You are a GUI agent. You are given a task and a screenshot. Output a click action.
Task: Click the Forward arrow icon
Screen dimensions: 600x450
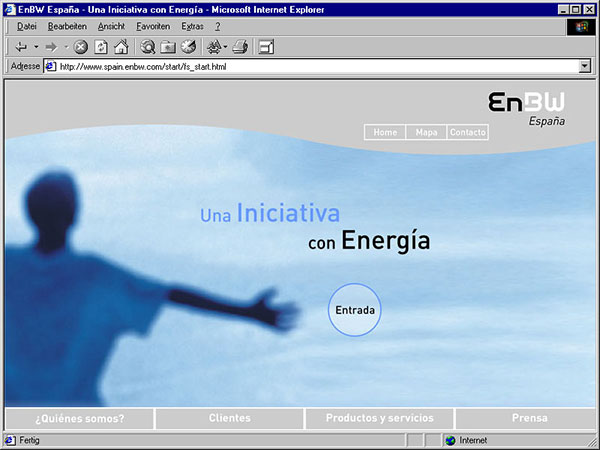(x=51, y=47)
